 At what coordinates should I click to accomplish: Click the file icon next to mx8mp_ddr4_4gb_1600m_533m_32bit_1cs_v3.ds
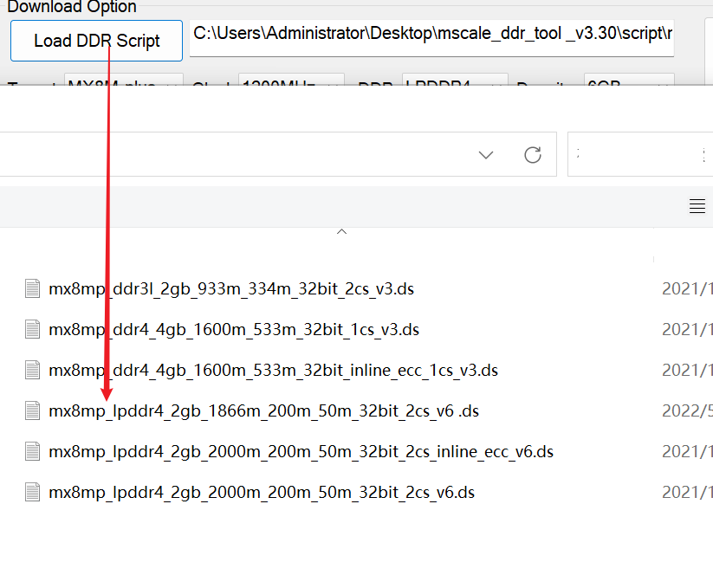(x=32, y=329)
